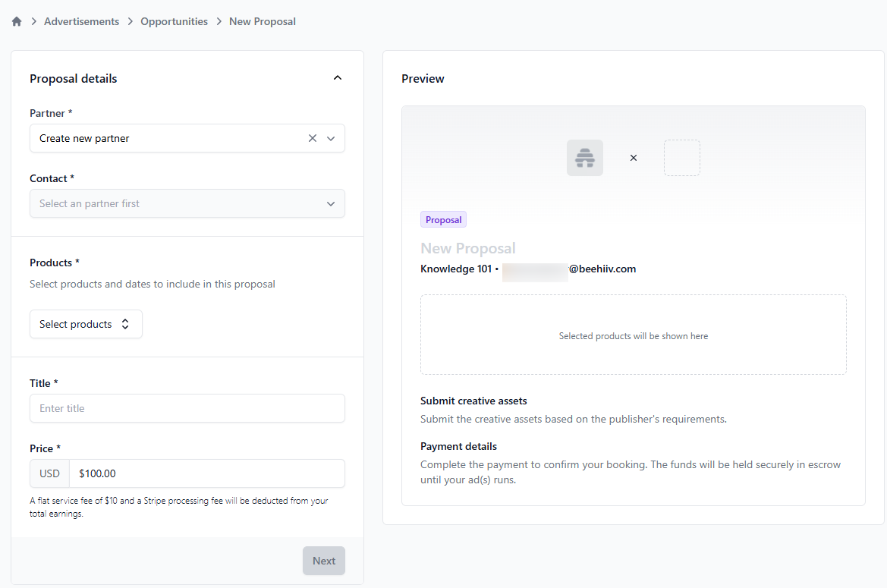This screenshot has width=887, height=588.
Task: Click the 'Create new partner' text in Partner field
Action: coord(84,139)
